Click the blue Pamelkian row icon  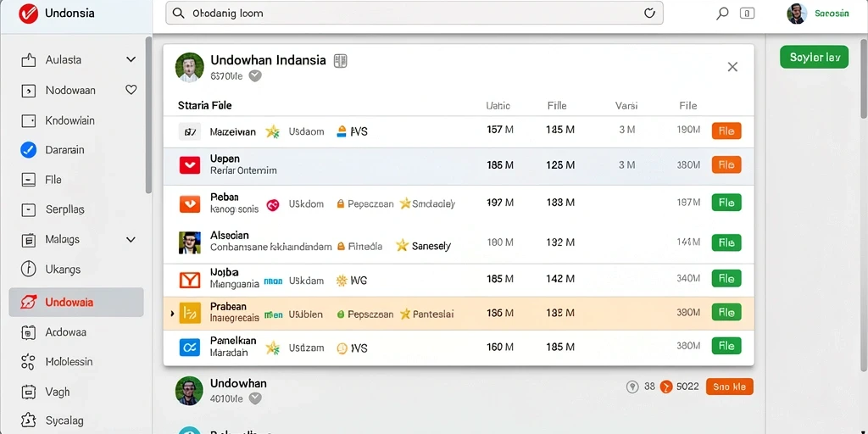click(x=189, y=347)
